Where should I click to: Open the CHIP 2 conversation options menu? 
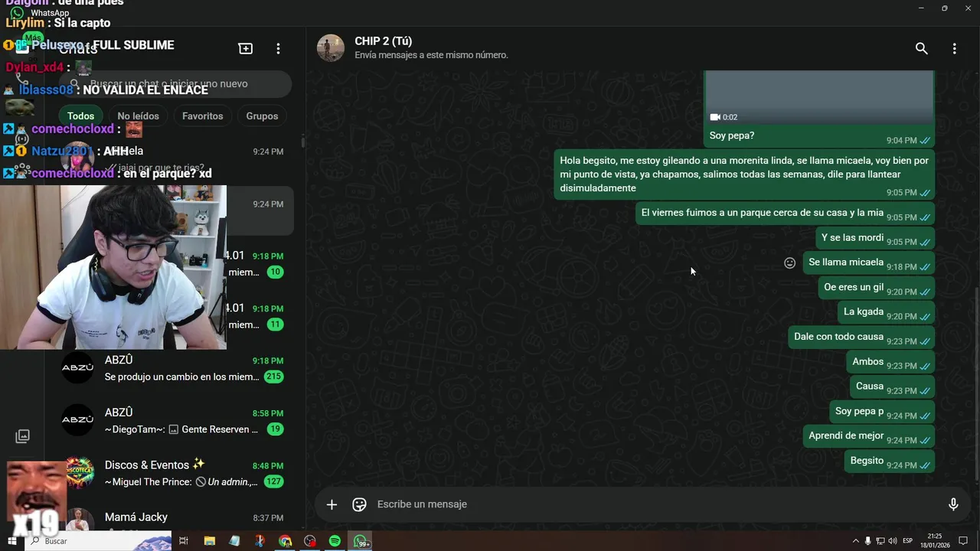tap(954, 48)
